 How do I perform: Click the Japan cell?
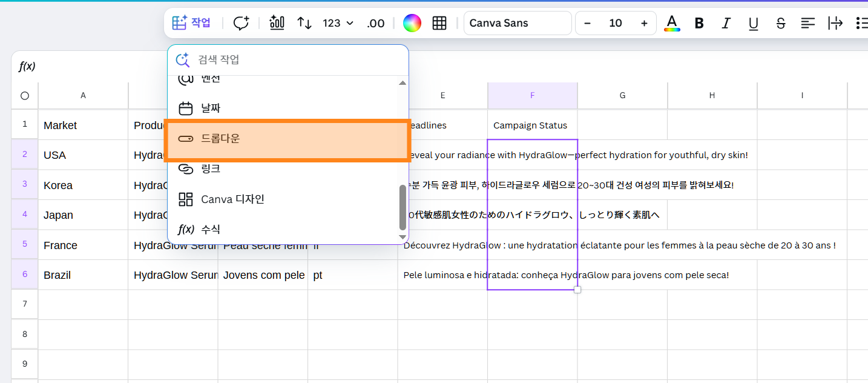(83, 215)
